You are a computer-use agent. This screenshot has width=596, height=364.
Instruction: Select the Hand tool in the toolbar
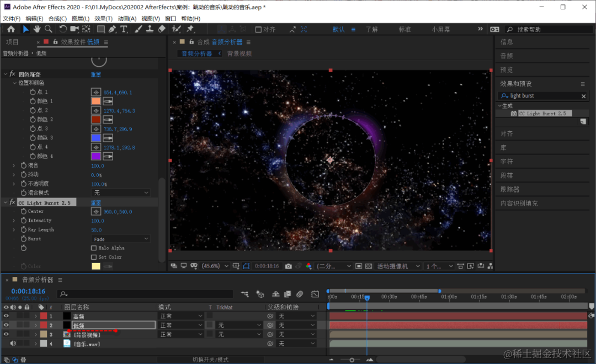37,29
